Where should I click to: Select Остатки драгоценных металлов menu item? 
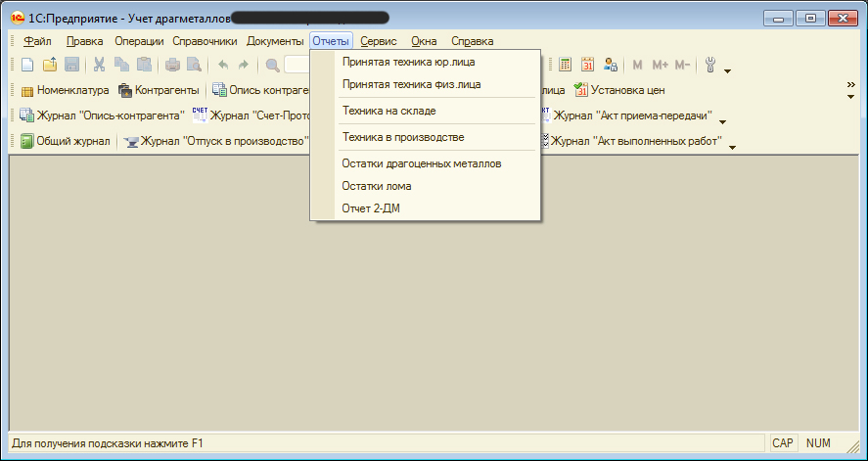tap(422, 163)
